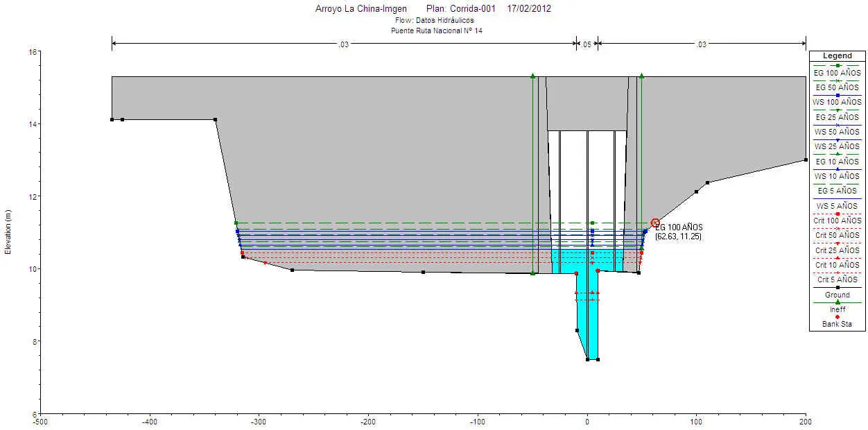The image size is (868, 430).
Task: Click the EG 100 AÑOS legend entry
Action: [x=837, y=72]
